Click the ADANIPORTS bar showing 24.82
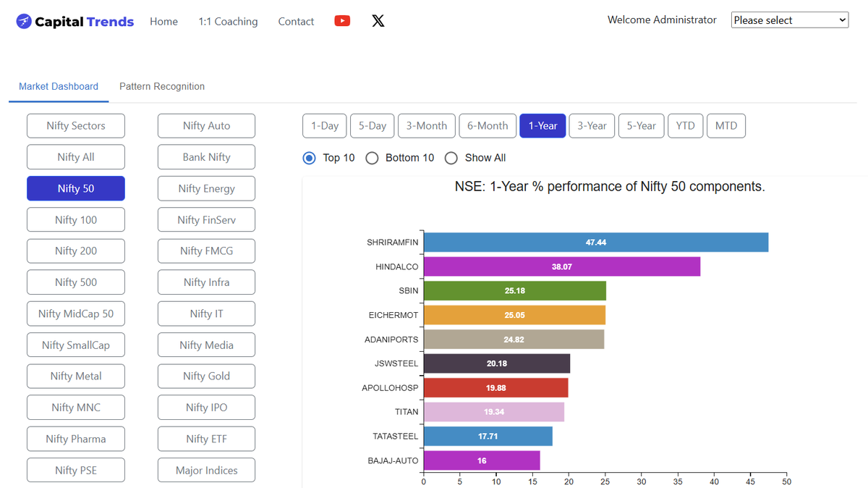Image resolution: width=868 pixels, height=488 pixels. click(514, 340)
